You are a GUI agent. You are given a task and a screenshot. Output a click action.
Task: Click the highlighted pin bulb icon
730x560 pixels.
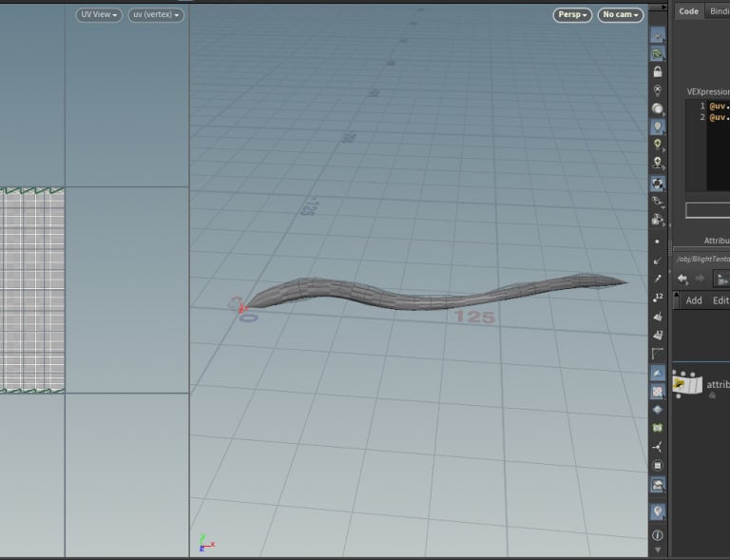[658, 512]
